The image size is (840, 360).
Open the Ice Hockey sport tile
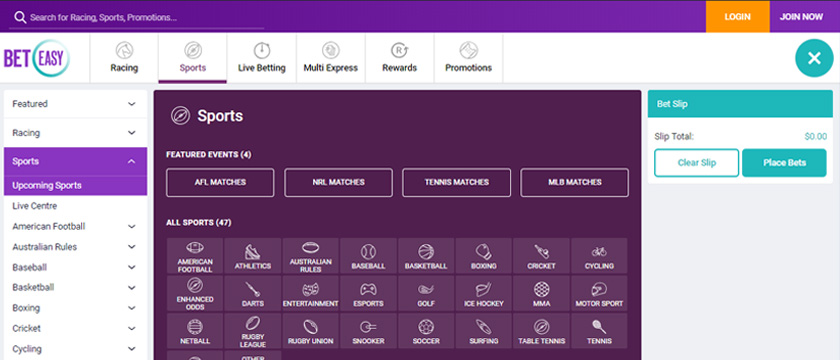[x=484, y=294]
